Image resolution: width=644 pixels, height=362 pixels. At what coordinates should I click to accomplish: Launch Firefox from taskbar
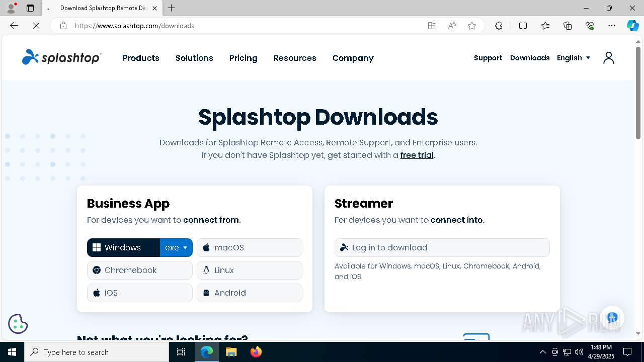(256, 352)
